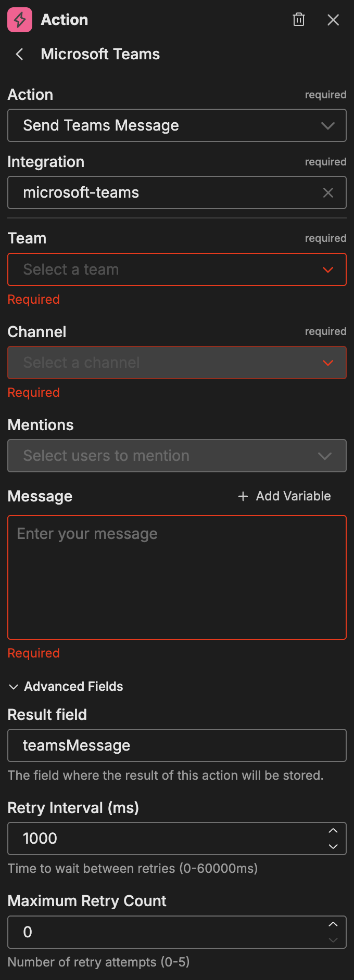The width and height of the screenshot is (354, 980).
Task: Click Add Variable for the message
Action: [284, 496]
